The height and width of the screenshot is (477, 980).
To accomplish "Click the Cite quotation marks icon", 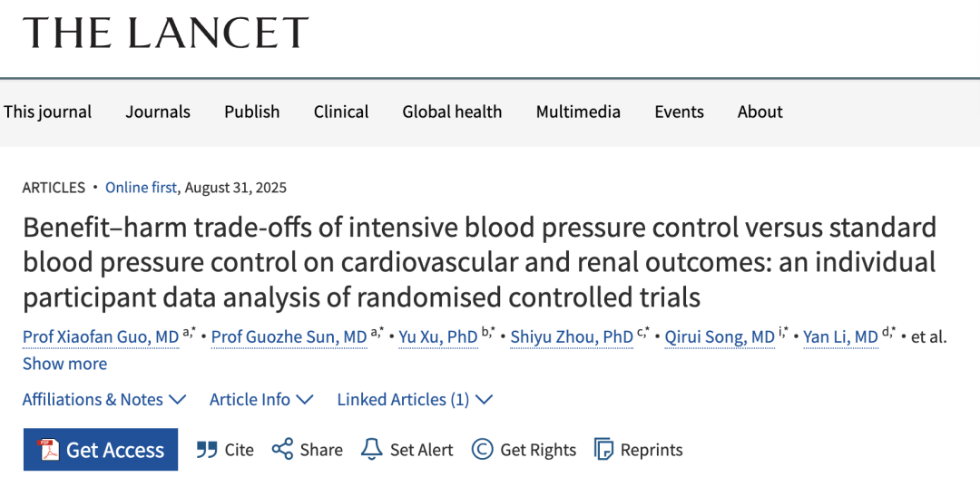I will [x=207, y=450].
